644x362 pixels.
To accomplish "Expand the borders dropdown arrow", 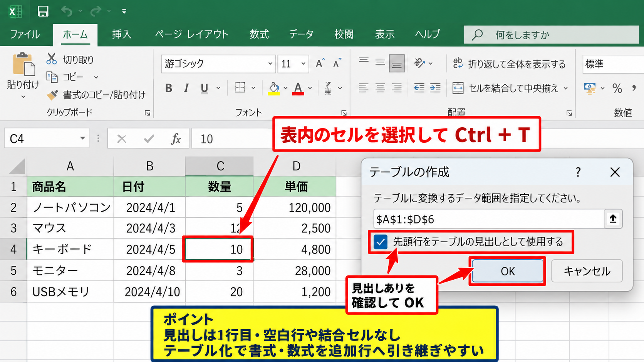I will click(253, 88).
